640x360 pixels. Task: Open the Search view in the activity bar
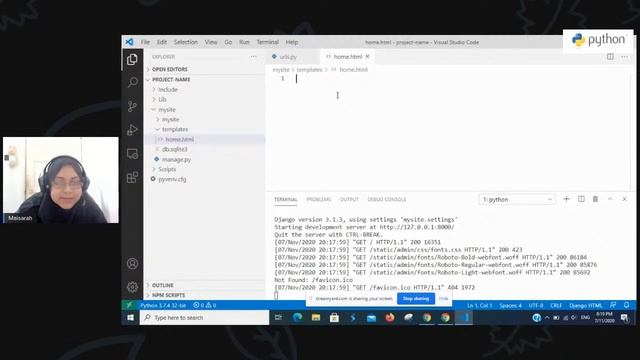[132, 82]
